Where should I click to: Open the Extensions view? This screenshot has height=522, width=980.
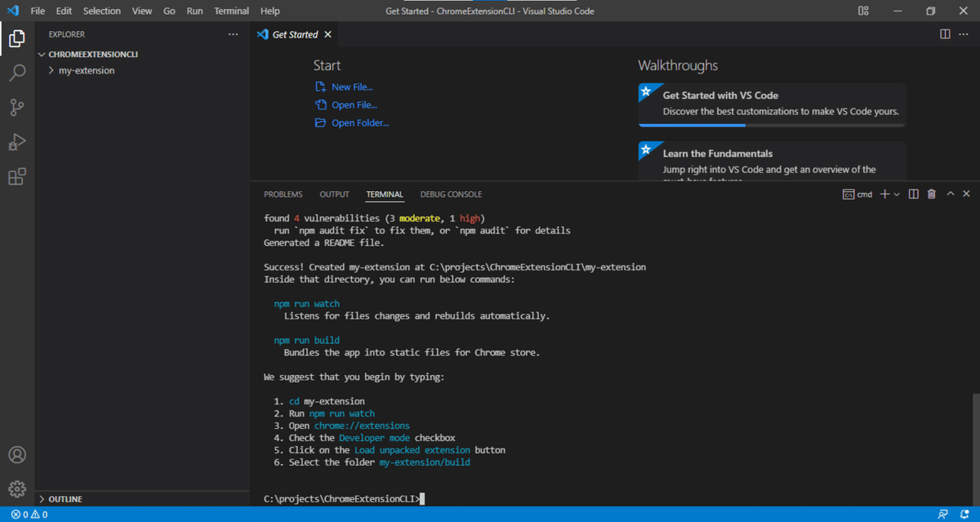16,176
